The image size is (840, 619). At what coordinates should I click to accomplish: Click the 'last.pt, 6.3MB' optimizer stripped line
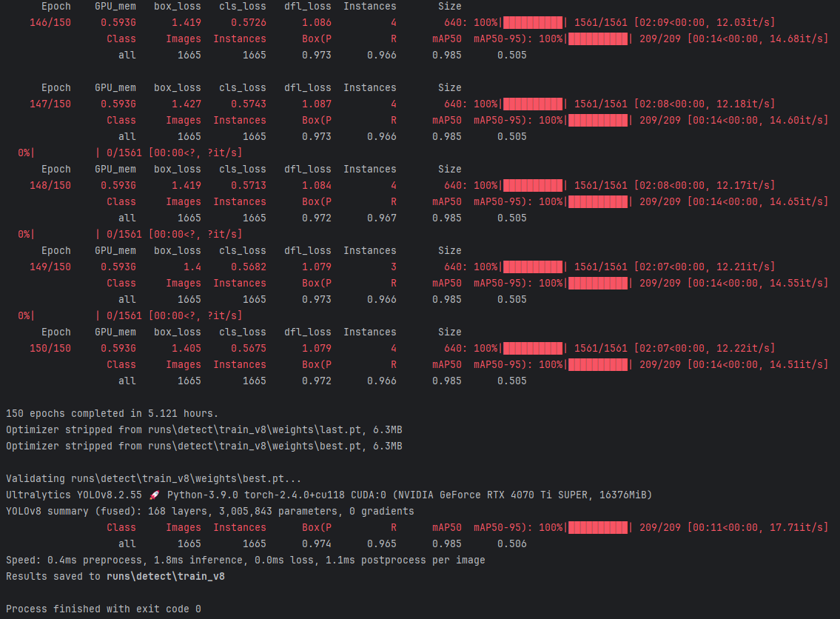[x=204, y=429]
